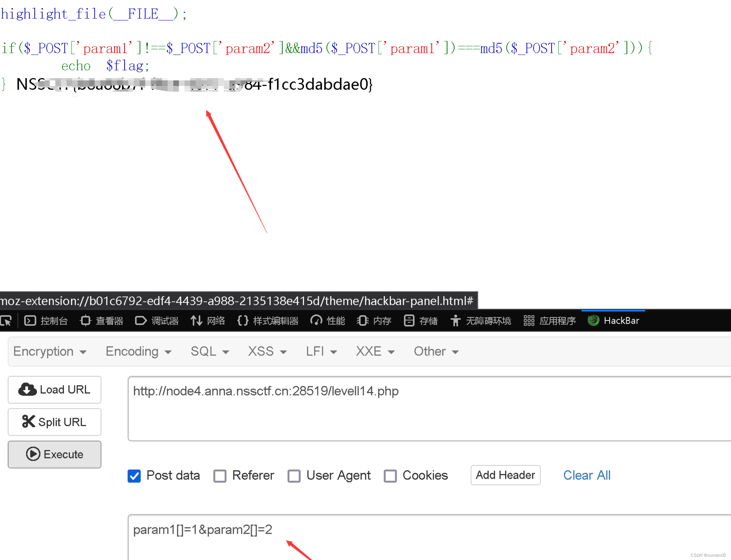The width and height of the screenshot is (731, 560).
Task: Check the Cookies checkbox
Action: (x=390, y=476)
